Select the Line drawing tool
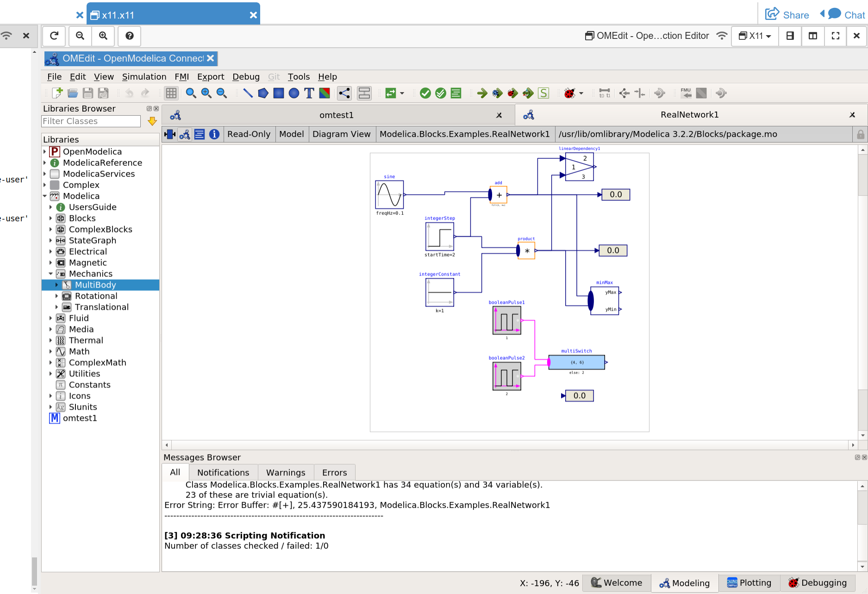This screenshot has height=594, width=868. tap(248, 93)
